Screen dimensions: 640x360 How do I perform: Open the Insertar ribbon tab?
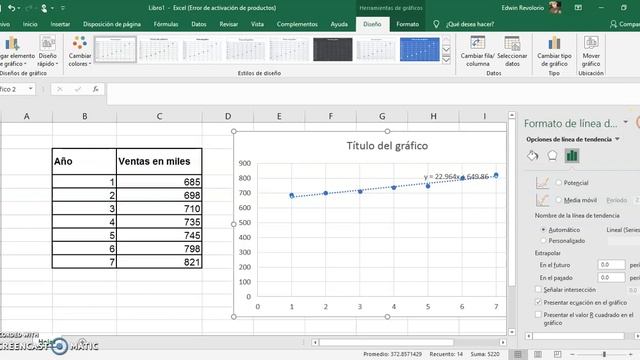click(60, 24)
